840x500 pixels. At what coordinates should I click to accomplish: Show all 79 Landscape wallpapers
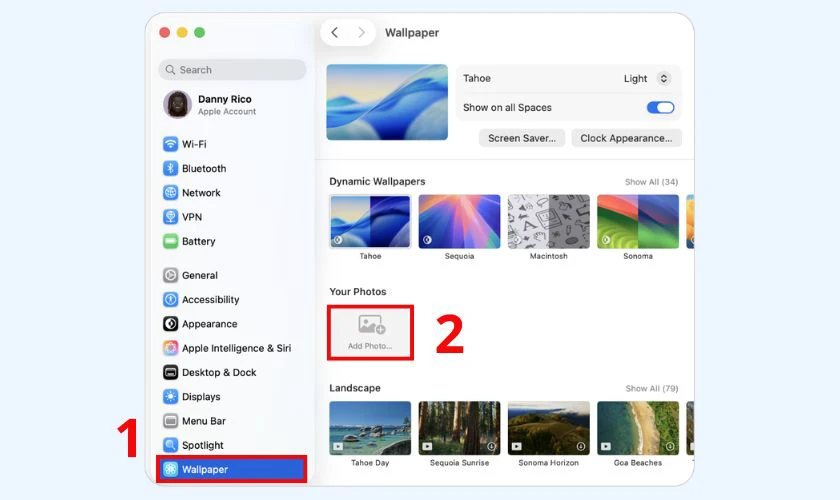coord(652,389)
